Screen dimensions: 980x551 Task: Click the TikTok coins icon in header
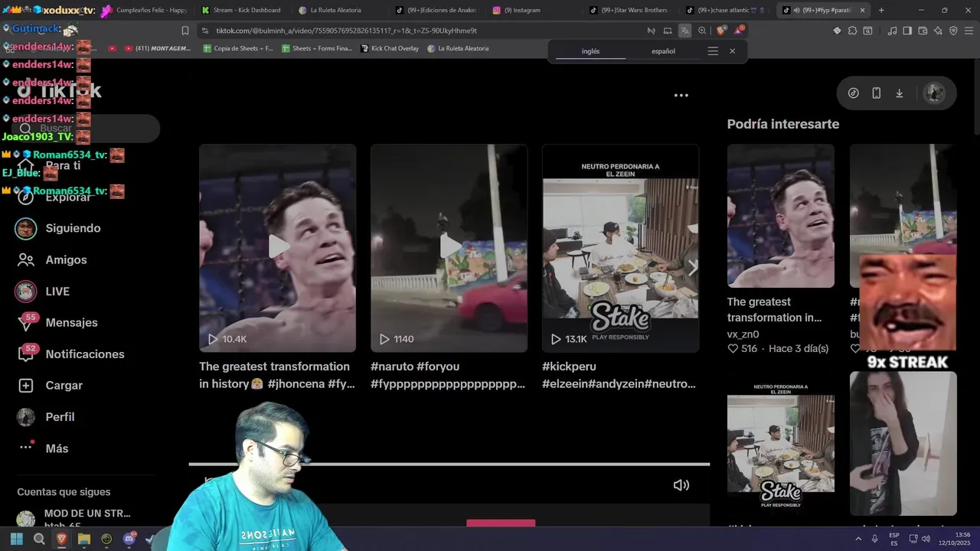pyautogui.click(x=853, y=93)
